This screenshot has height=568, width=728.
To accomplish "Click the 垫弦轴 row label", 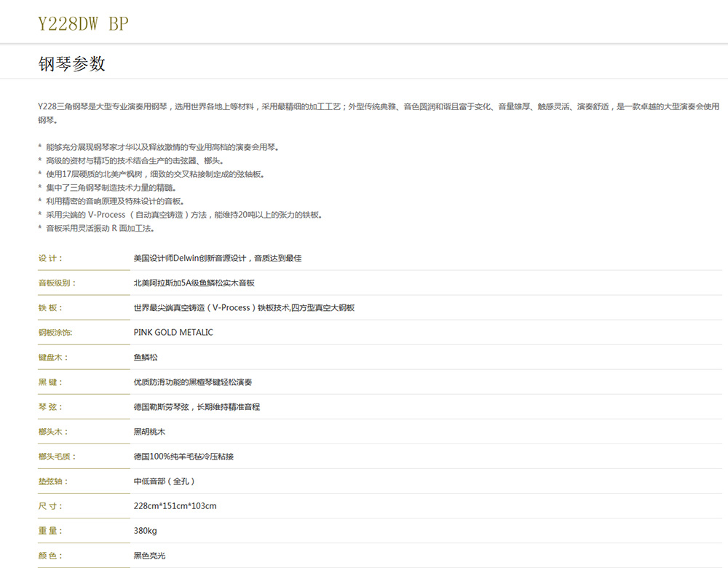I will tap(53, 481).
